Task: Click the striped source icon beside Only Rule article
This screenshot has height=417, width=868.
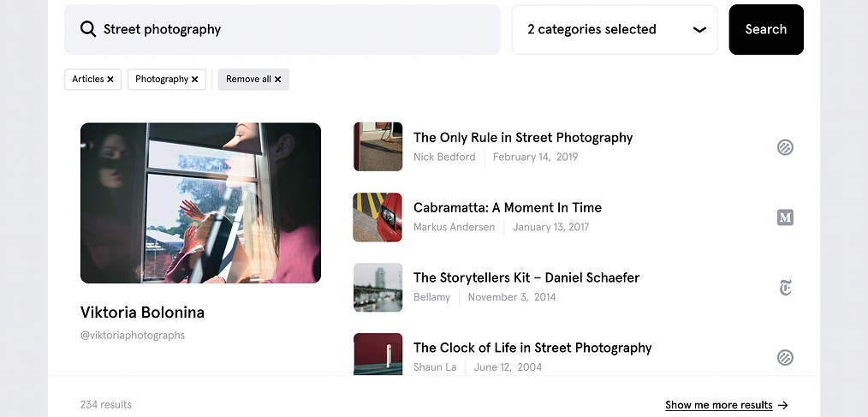Action: (x=785, y=146)
